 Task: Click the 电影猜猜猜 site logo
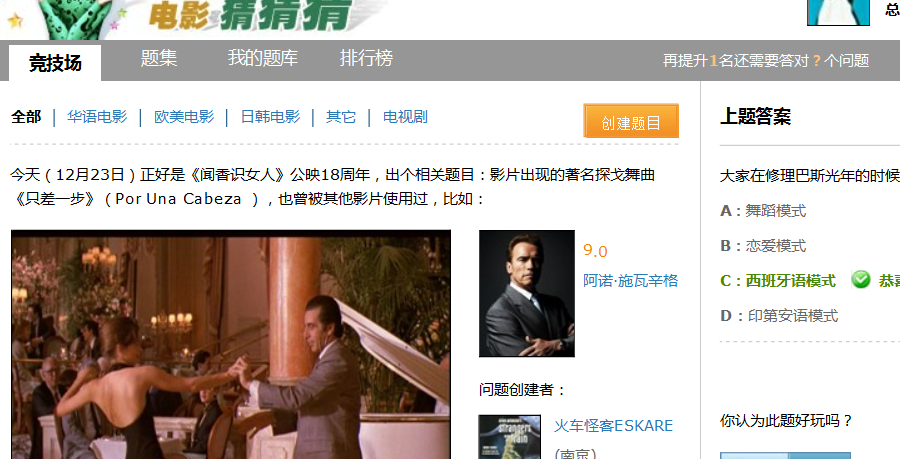click(x=250, y=15)
